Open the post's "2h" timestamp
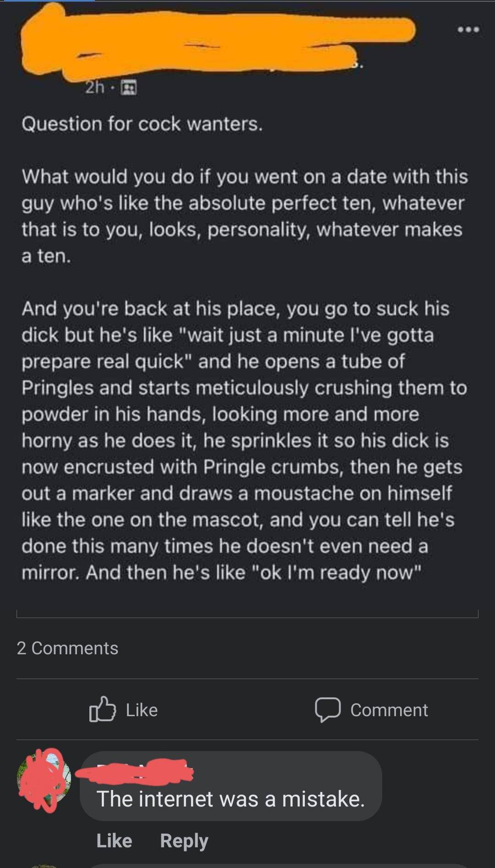The image size is (495, 868). point(95,87)
